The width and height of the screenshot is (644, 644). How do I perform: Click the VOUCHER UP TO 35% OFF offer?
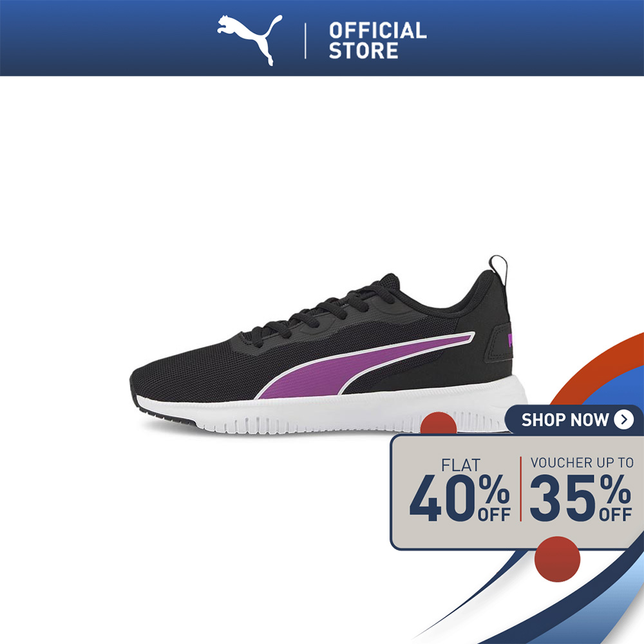click(581, 489)
